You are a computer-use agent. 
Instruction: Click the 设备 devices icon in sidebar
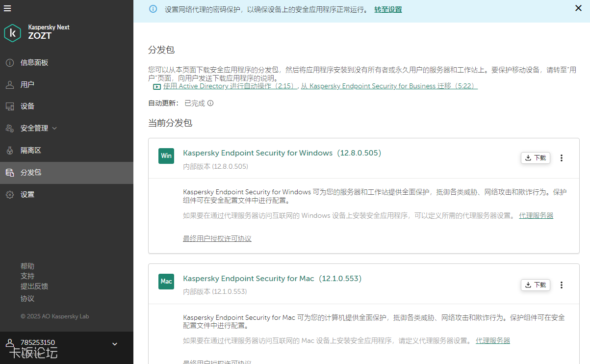tap(10, 106)
